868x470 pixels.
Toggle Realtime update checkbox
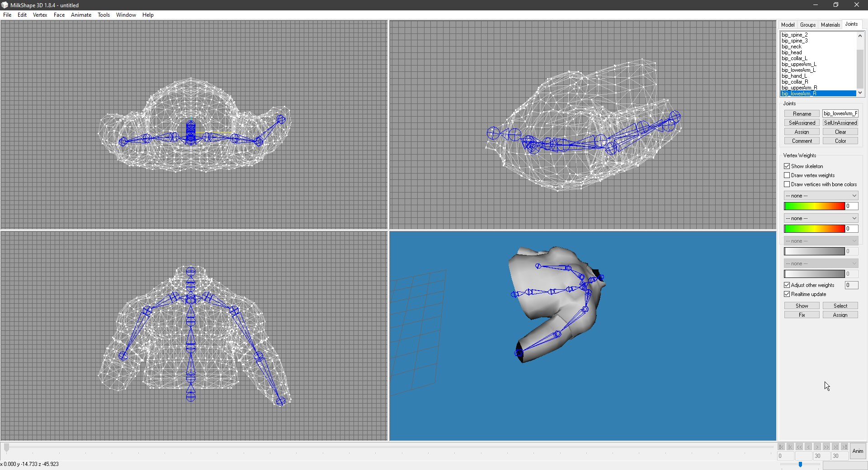click(787, 294)
